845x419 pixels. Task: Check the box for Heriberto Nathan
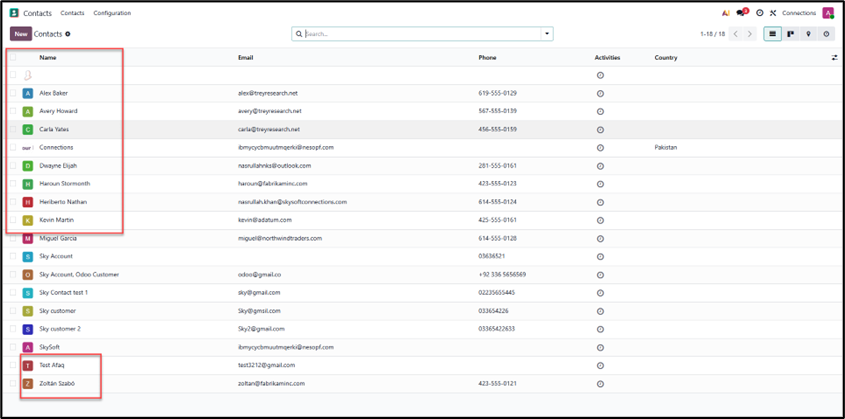click(13, 202)
